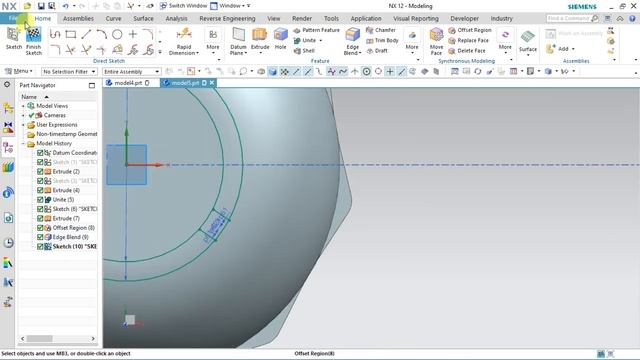Switch to the Analysis ribbon tab
This screenshot has width=640, height=360.
coord(176,18)
